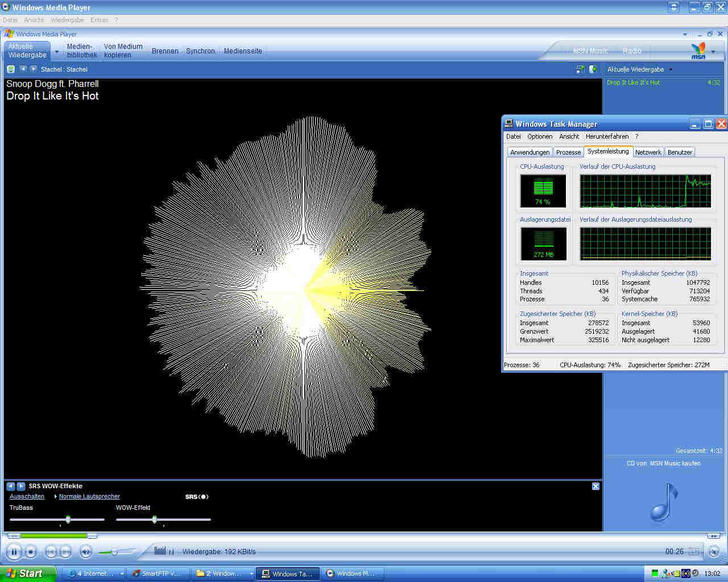This screenshot has height=582, width=728.
Task: Open the Herunterfahren menu in Task-Manager
Action: [x=607, y=136]
